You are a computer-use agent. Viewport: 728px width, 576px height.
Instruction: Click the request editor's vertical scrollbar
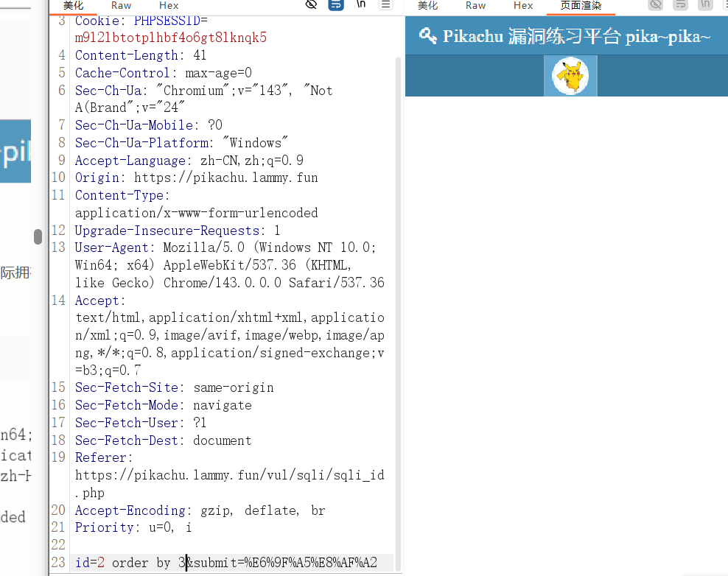point(399,295)
